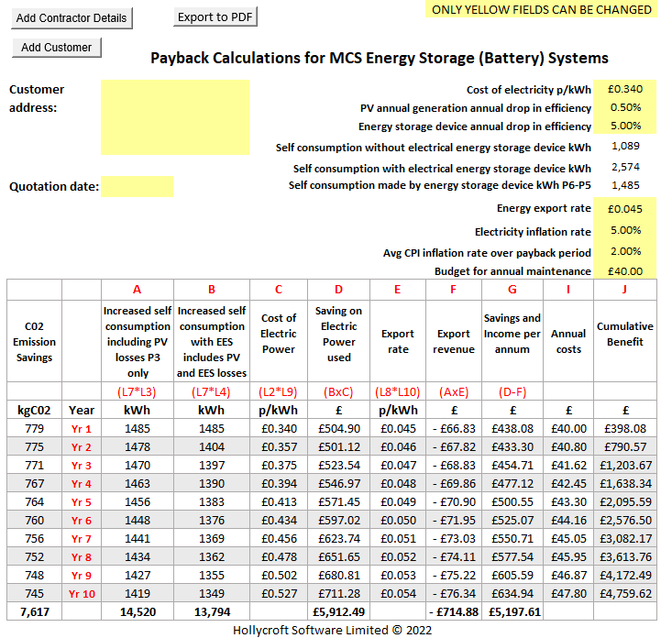Click the Energy export rate £0.045 field
Screen dimensions: 672x638
pyautogui.click(x=624, y=209)
